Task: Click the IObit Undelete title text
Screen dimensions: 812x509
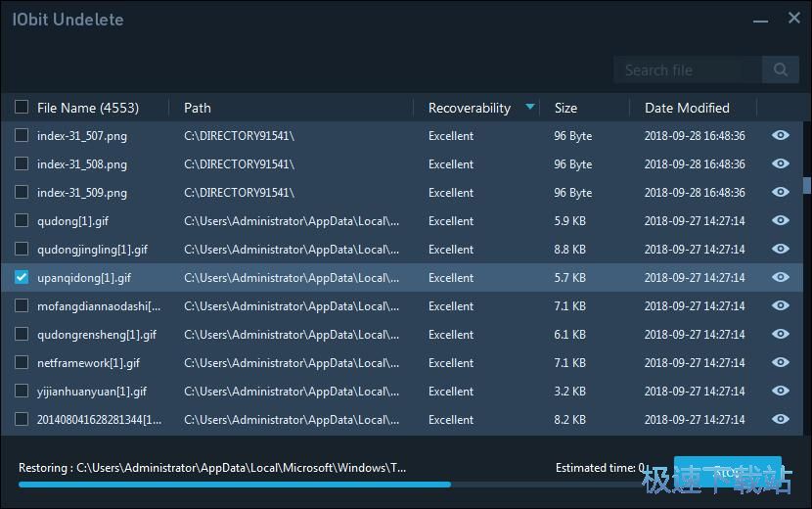Action: 68,20
